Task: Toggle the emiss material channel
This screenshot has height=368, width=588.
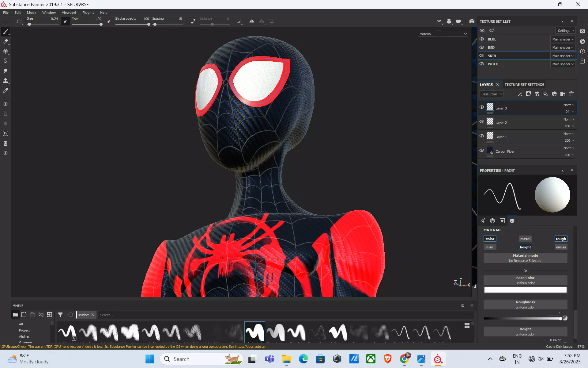Action: coord(561,247)
